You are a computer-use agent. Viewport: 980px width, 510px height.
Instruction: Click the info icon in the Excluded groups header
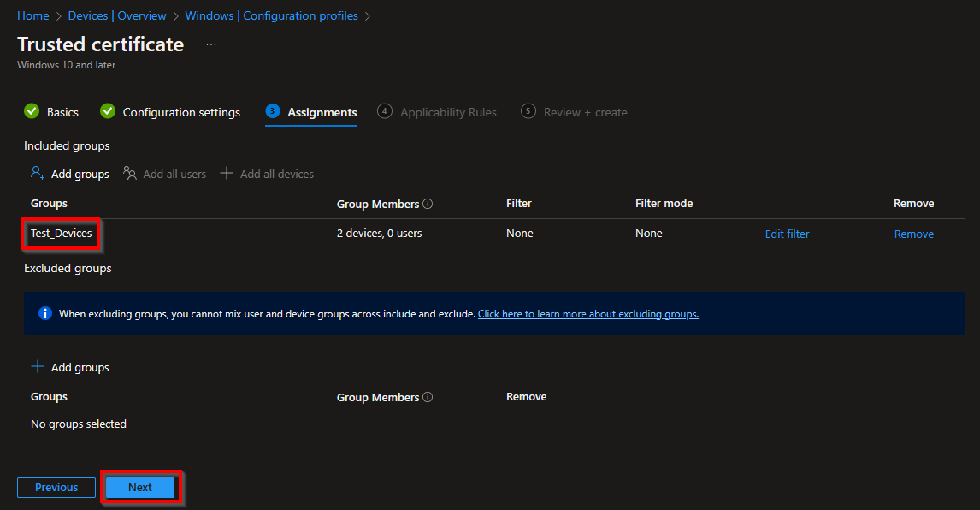(x=427, y=396)
